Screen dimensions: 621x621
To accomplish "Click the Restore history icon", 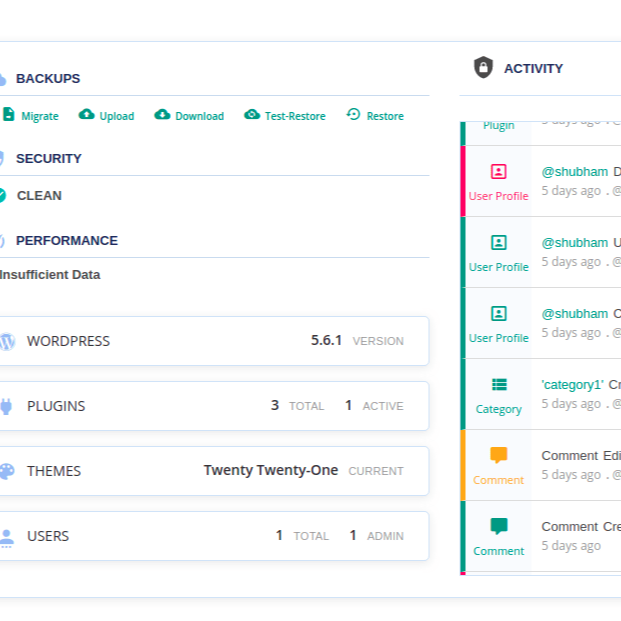I will [x=353, y=115].
